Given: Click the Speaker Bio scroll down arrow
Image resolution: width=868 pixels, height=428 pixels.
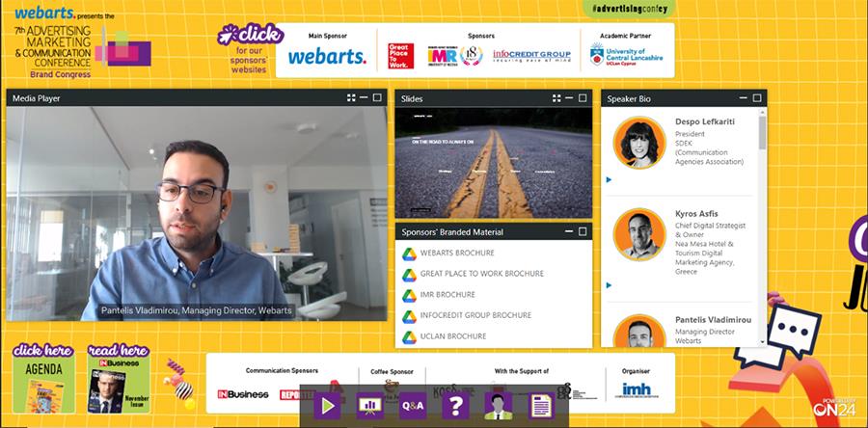Looking at the screenshot, I should click(762, 342).
